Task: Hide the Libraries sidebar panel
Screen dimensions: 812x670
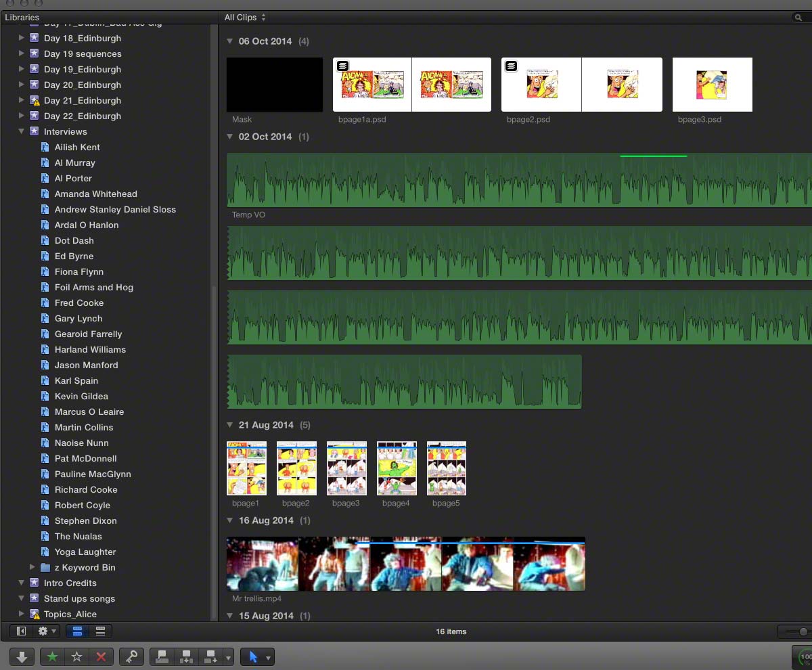Action: click(x=21, y=631)
